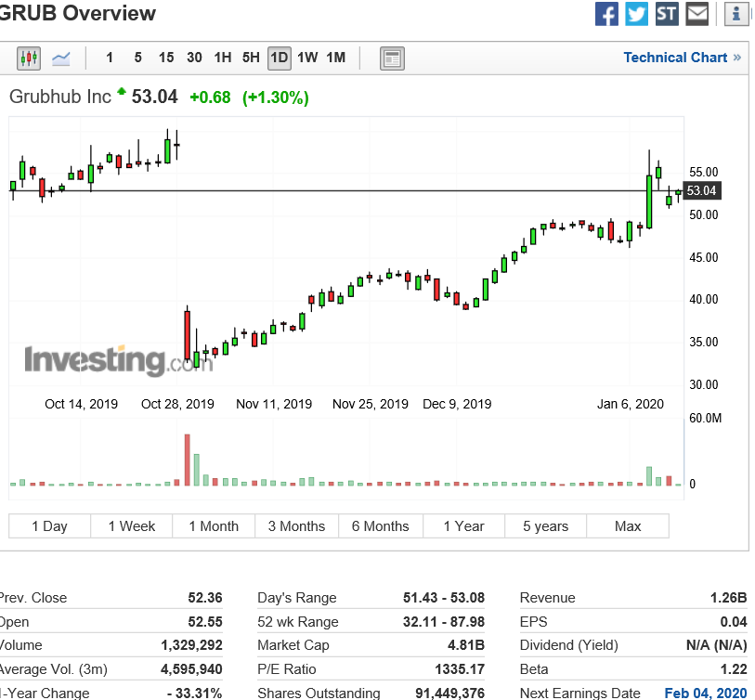755x700 pixels.
Task: Select the Day's Range value
Action: (444, 598)
